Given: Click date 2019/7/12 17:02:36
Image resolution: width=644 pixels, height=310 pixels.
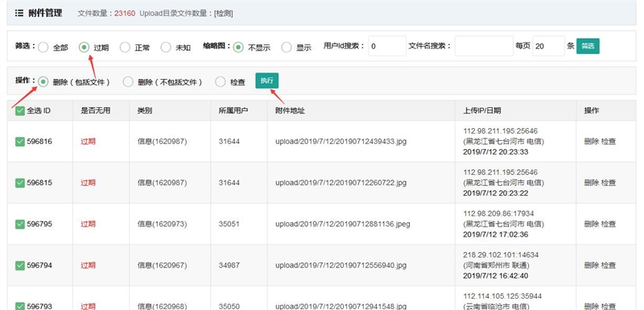Looking at the screenshot, I should [x=496, y=234].
